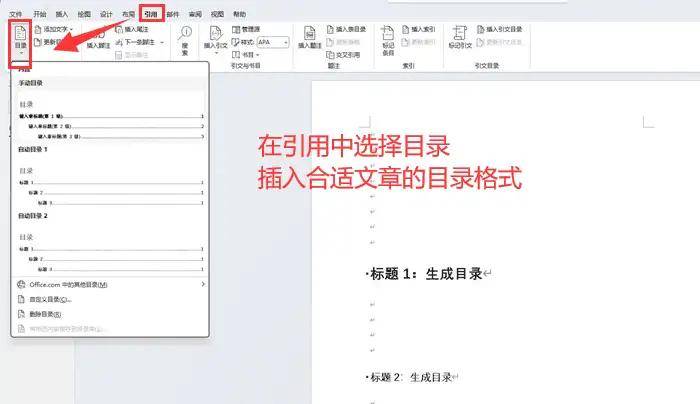This screenshot has height=404, width=700.
Task: Click the 显示备注 show notes item
Action: [132, 55]
